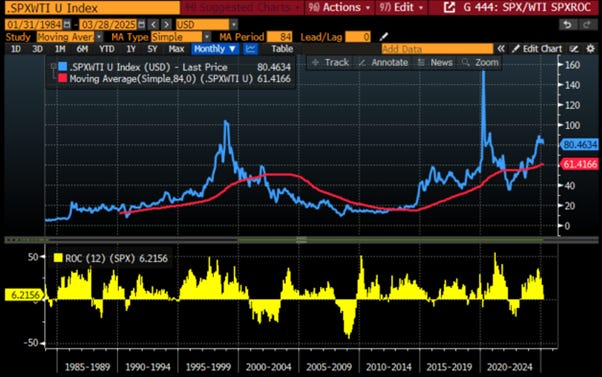This screenshot has height=377, width=602.
Task: Click the Moving Aver. study field
Action: coord(66,37)
